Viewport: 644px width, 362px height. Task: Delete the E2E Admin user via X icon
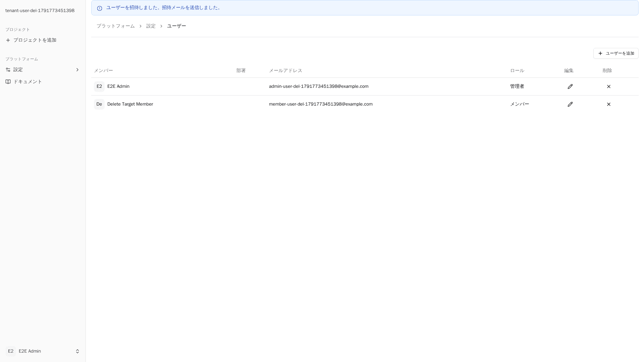[x=608, y=86]
